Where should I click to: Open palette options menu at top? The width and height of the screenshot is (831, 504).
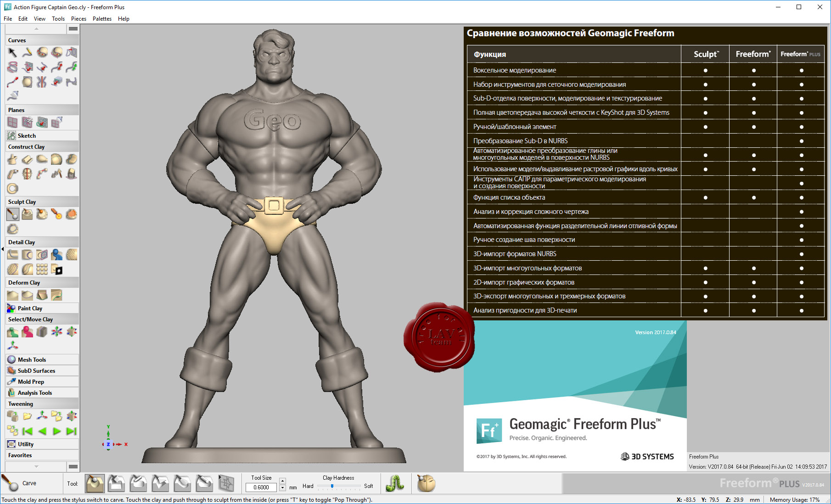coord(73,29)
